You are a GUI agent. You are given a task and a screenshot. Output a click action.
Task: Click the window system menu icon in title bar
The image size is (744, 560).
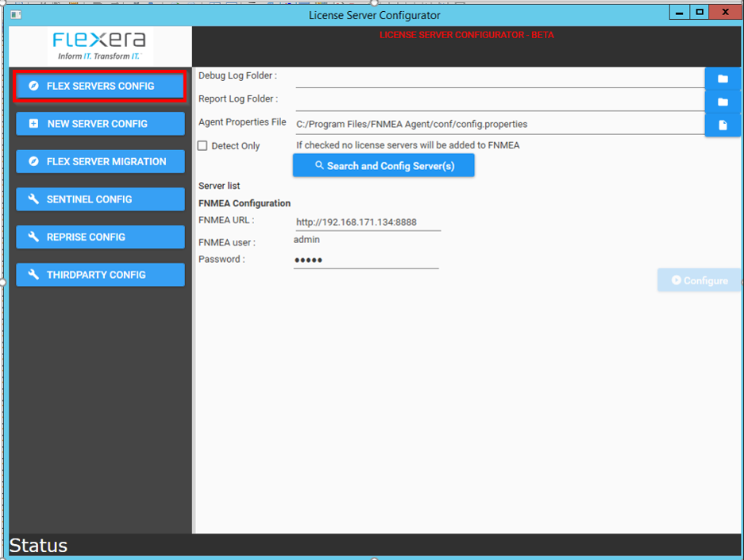coord(16,15)
